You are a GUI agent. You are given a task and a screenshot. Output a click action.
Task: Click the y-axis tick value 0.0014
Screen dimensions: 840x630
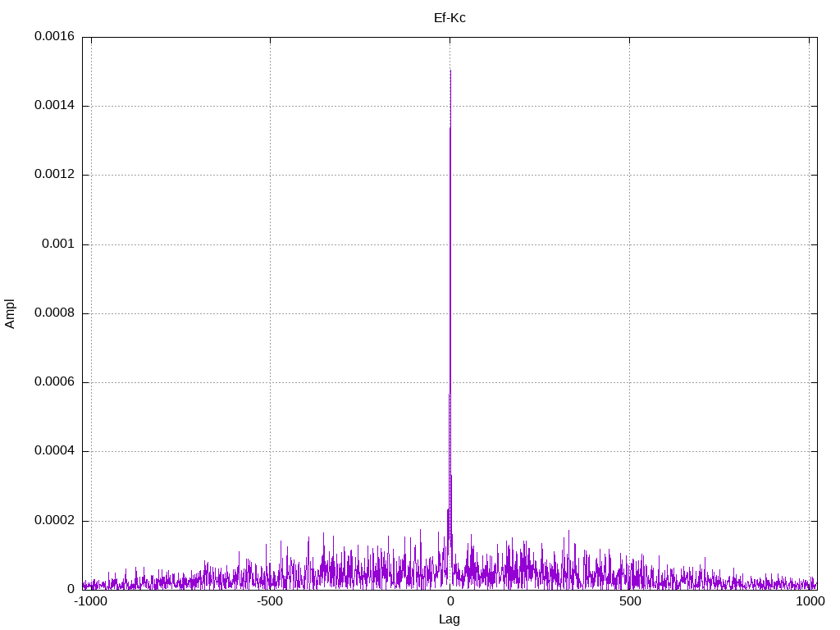pos(54,106)
